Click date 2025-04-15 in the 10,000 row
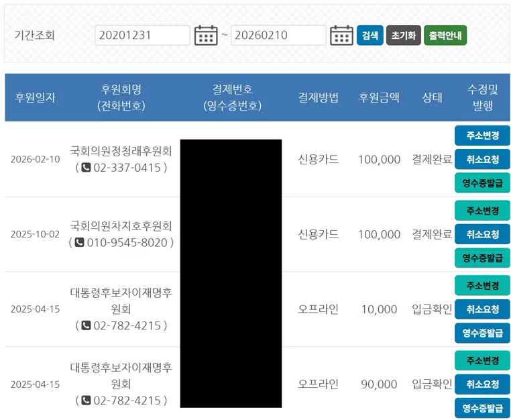Viewport: 511px width, 420px height. coord(35,309)
